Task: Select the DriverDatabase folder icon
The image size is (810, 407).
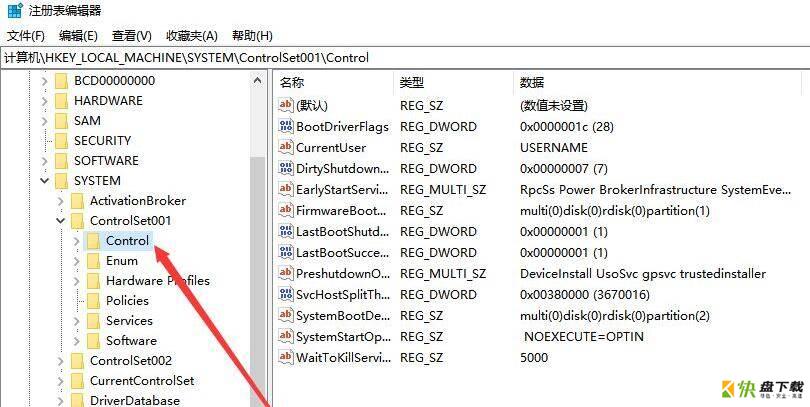Action: click(x=77, y=400)
